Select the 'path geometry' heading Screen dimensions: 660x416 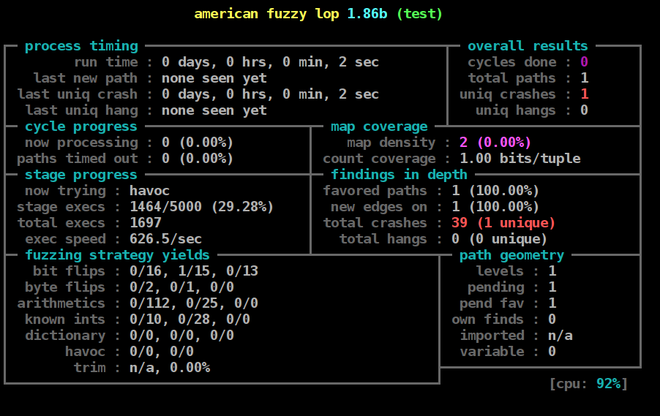tap(511, 255)
